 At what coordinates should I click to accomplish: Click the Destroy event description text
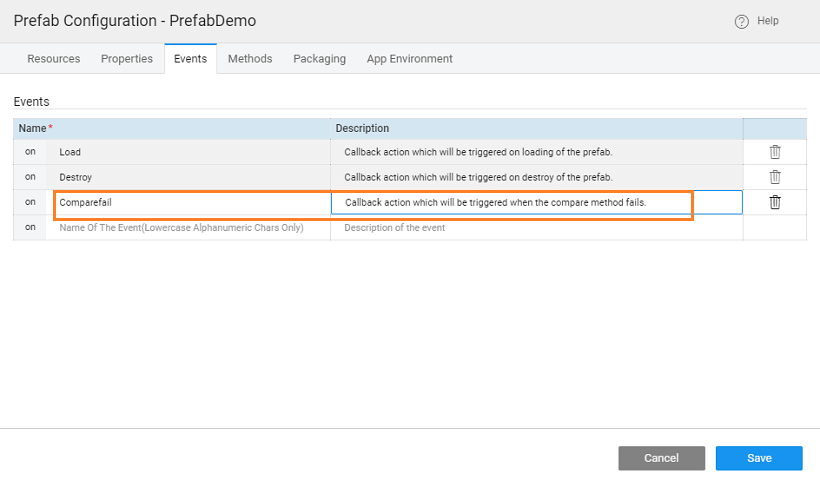(478, 177)
